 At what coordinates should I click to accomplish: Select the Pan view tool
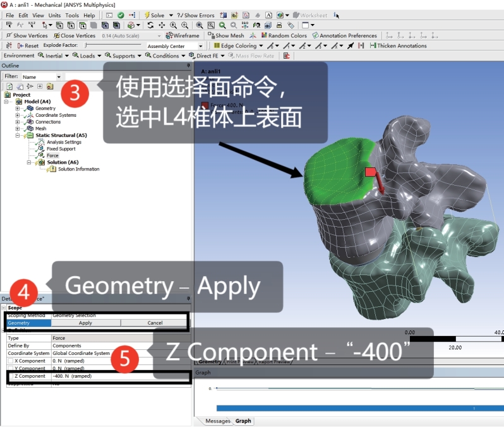coord(162,25)
